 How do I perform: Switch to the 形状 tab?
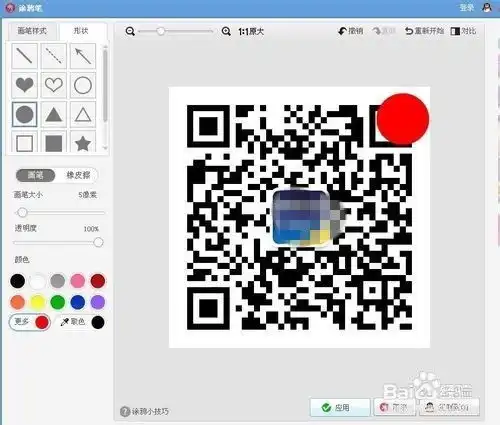(81, 31)
